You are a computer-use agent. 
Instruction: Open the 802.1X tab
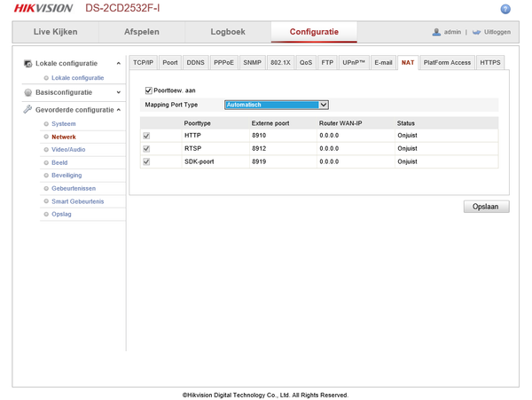(280, 63)
